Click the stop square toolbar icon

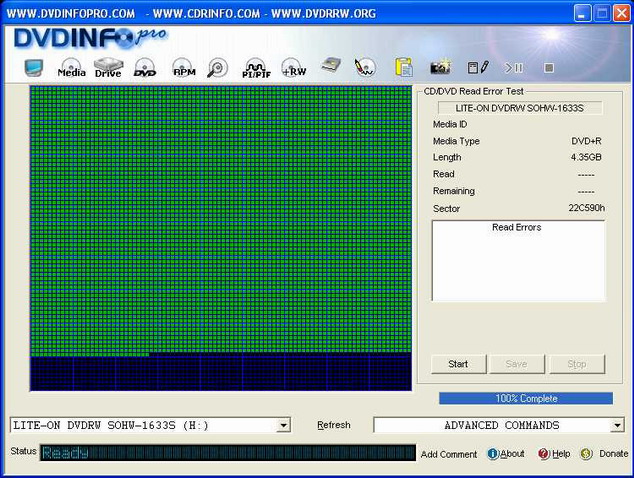pos(549,68)
